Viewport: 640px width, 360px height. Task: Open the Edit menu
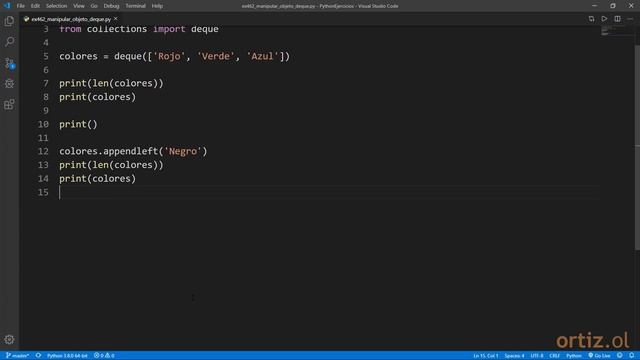point(35,6)
